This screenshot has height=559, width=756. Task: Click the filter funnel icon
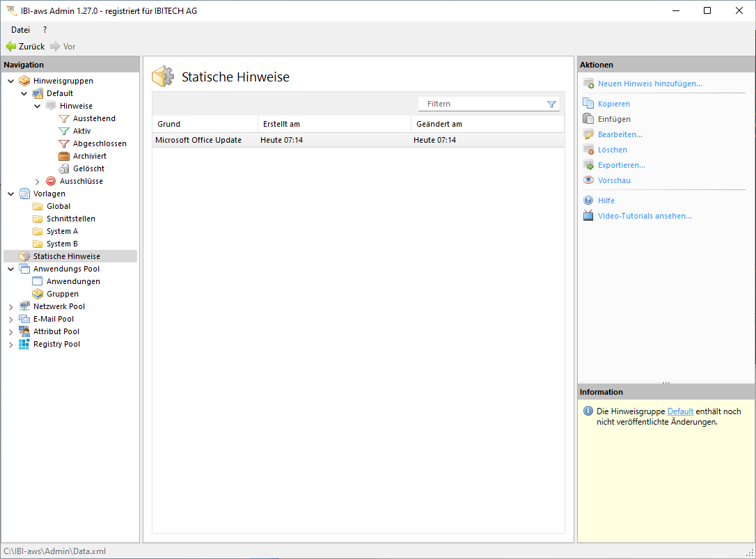[551, 104]
